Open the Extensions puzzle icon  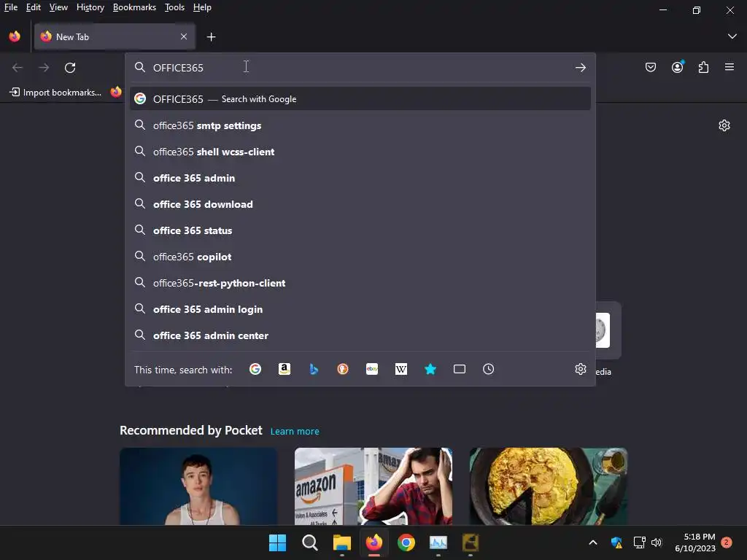(703, 68)
